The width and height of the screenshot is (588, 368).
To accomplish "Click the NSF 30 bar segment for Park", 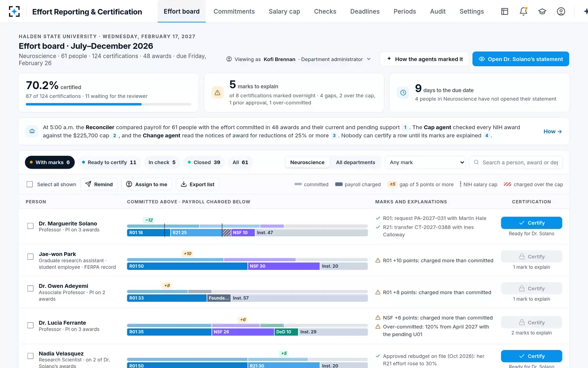I will 283,266.
